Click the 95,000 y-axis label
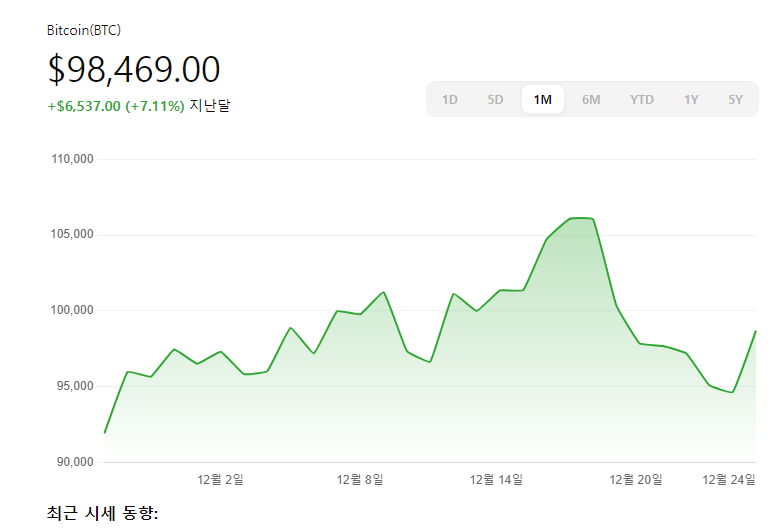779x528 pixels. click(75, 386)
